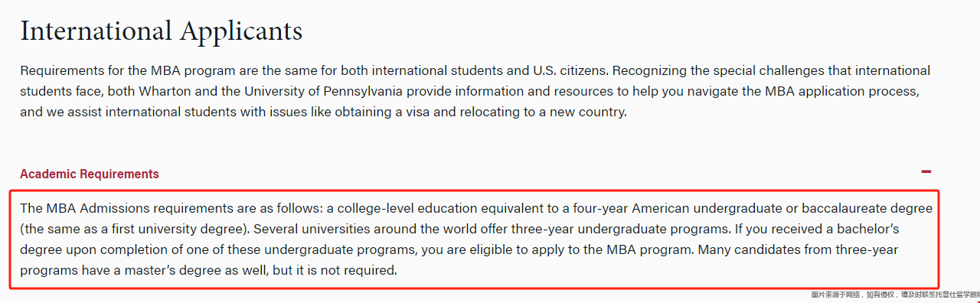Click 'three-year undergraduate programs' in the highlighted text
Viewport: 980px width, 303px height.
[x=622, y=229]
